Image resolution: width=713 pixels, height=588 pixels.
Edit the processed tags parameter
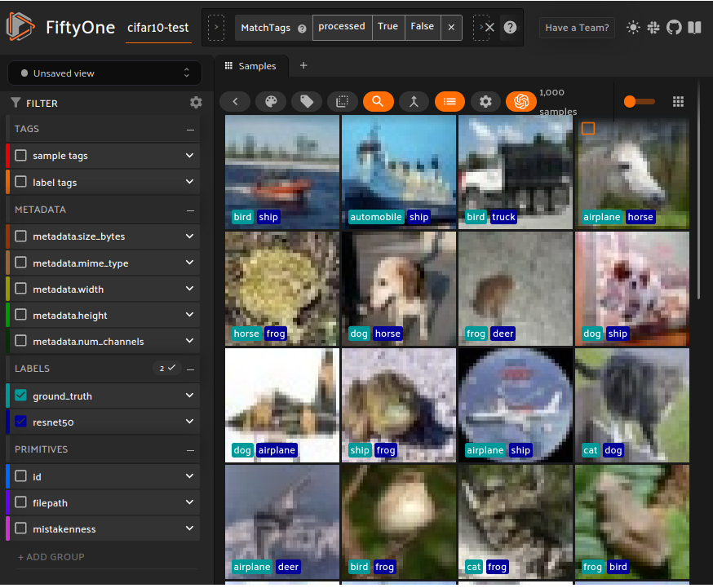[342, 27]
